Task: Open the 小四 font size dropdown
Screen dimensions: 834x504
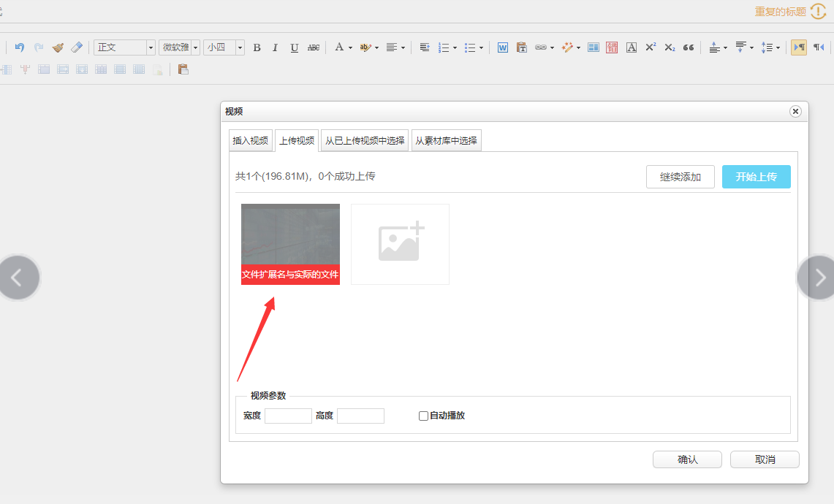Action: click(240, 47)
